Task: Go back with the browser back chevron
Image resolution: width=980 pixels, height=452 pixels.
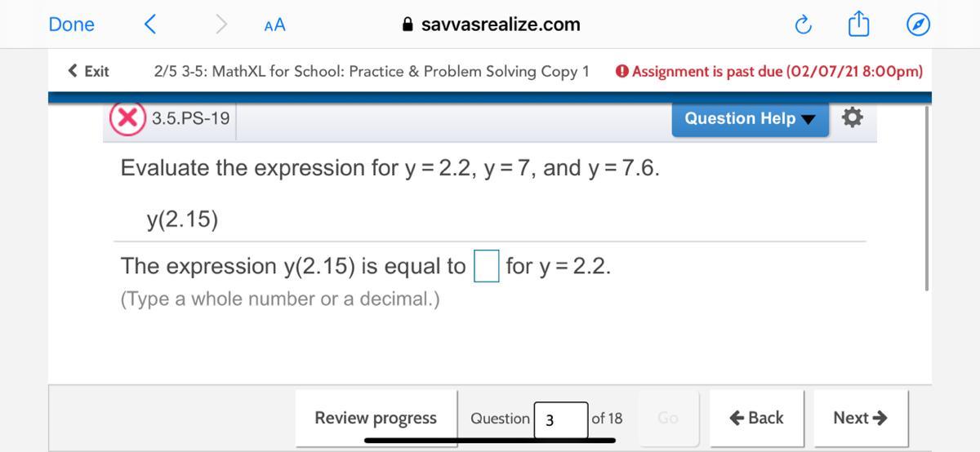Action: point(149,24)
